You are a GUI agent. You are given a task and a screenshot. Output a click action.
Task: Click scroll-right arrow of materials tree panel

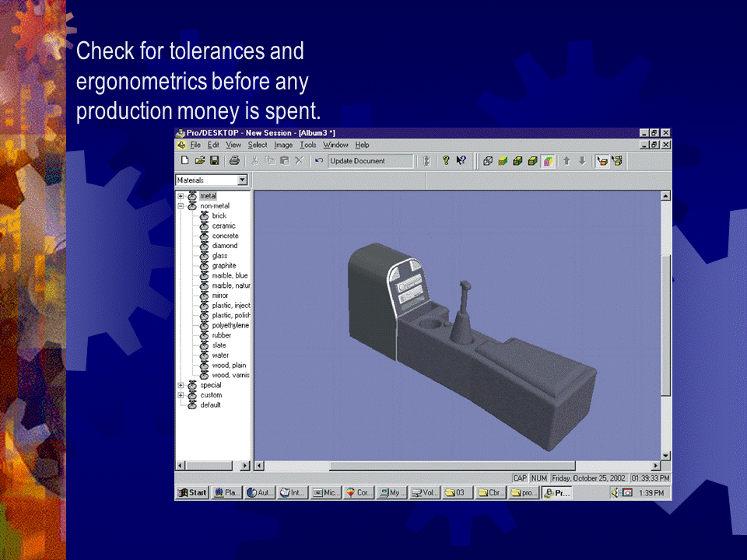(245, 466)
